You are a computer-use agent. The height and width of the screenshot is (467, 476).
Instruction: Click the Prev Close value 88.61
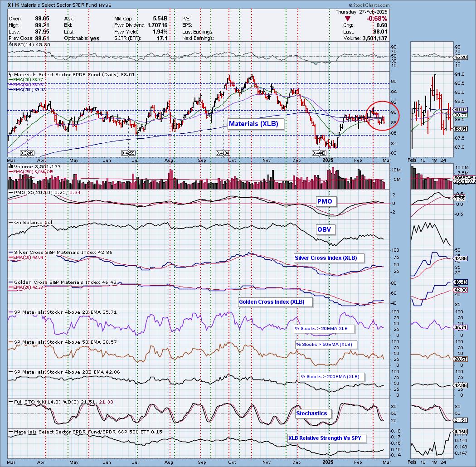click(42, 38)
